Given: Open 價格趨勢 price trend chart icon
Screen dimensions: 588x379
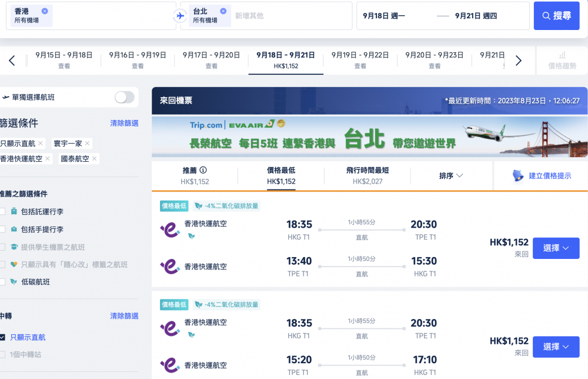Looking at the screenshot, I should tap(562, 55).
